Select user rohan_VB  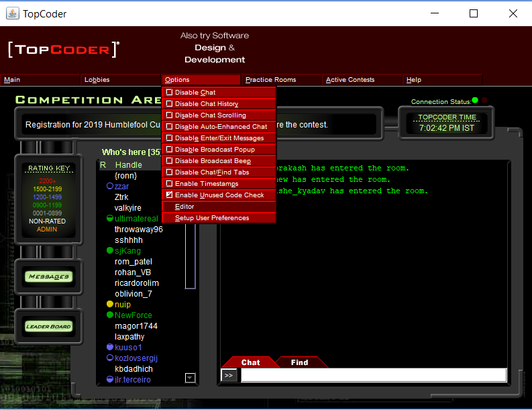(x=133, y=272)
